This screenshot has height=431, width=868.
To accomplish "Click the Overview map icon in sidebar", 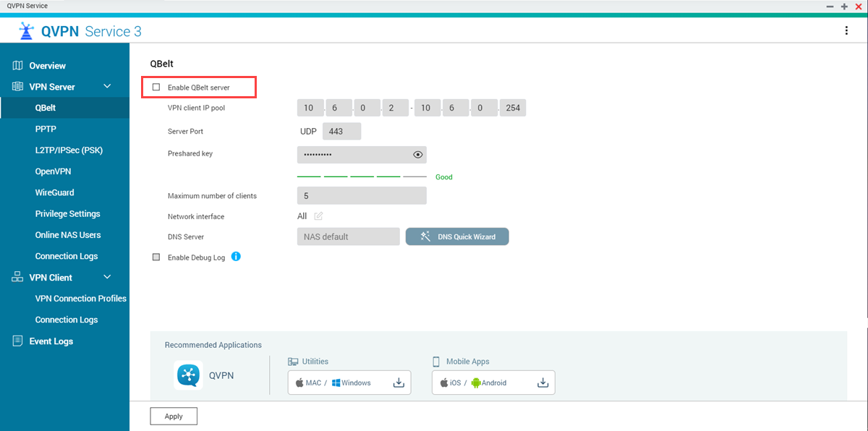I will click(18, 66).
